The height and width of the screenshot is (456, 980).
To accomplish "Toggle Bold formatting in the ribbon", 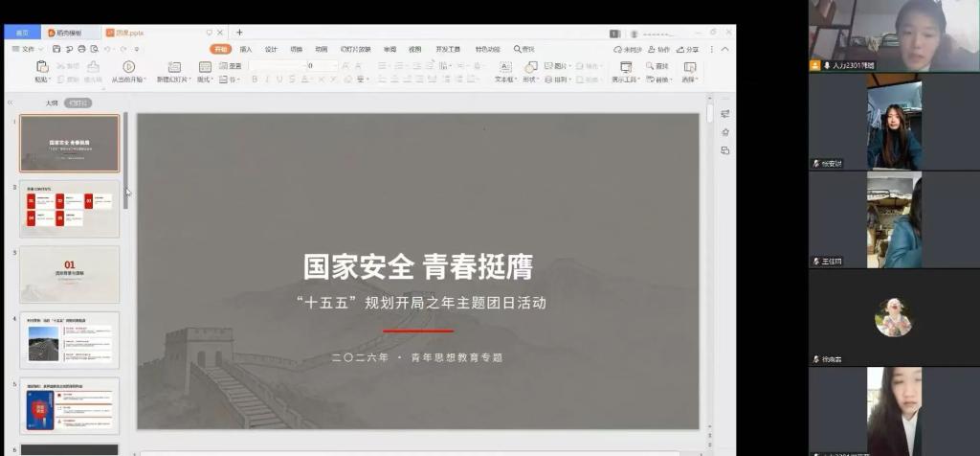I will click(255, 80).
